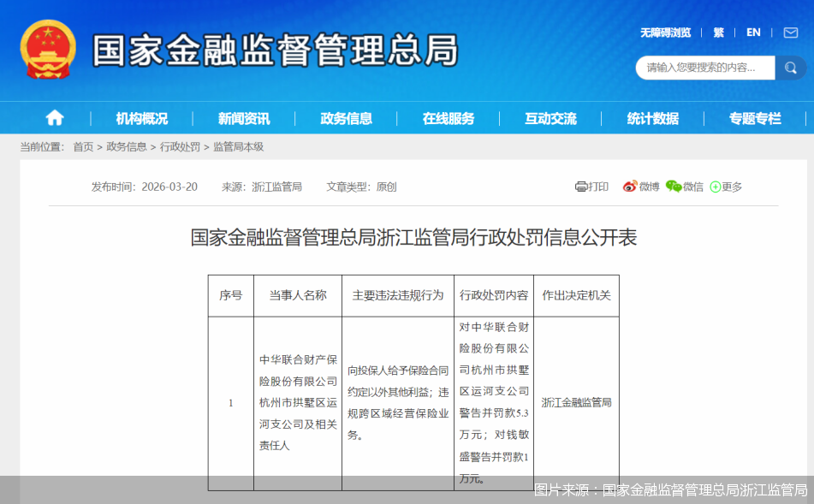Click the national emblem logo
This screenshot has height=504, width=814.
click(47, 49)
